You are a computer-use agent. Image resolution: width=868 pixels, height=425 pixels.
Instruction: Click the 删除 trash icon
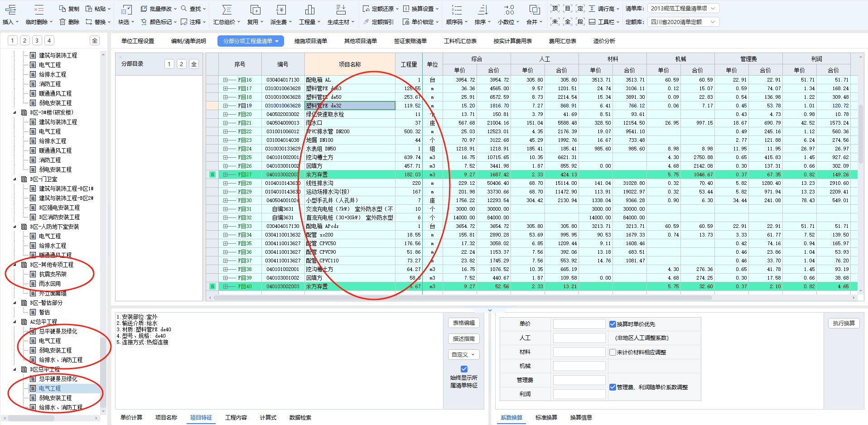[x=63, y=22]
